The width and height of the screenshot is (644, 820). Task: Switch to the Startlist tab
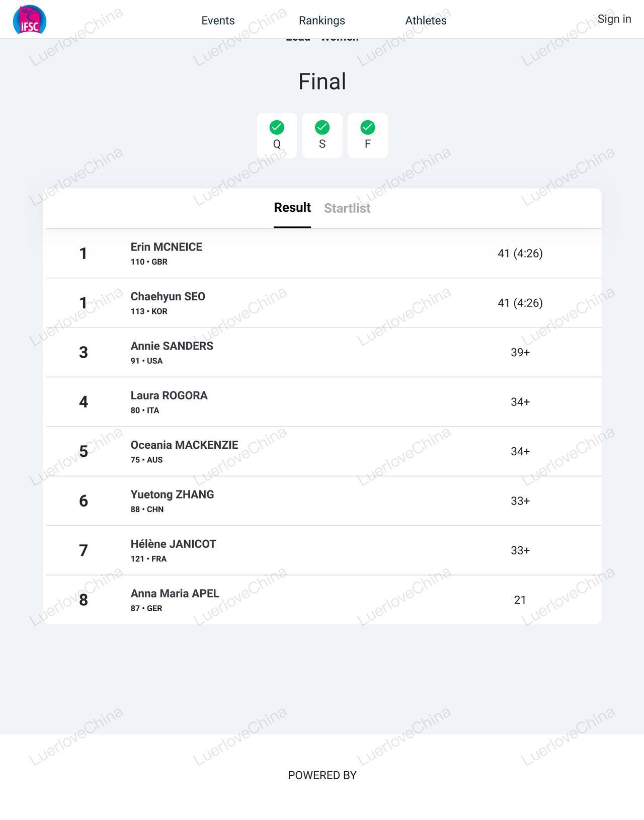pos(347,208)
